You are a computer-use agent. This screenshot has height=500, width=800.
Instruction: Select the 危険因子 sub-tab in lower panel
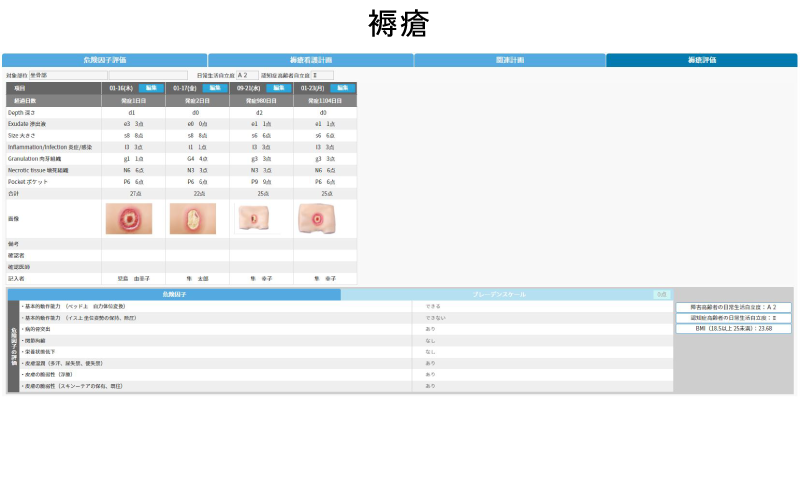click(x=174, y=294)
